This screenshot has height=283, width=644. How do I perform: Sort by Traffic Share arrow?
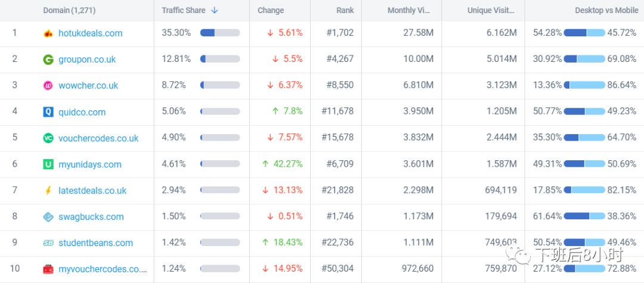coord(215,10)
